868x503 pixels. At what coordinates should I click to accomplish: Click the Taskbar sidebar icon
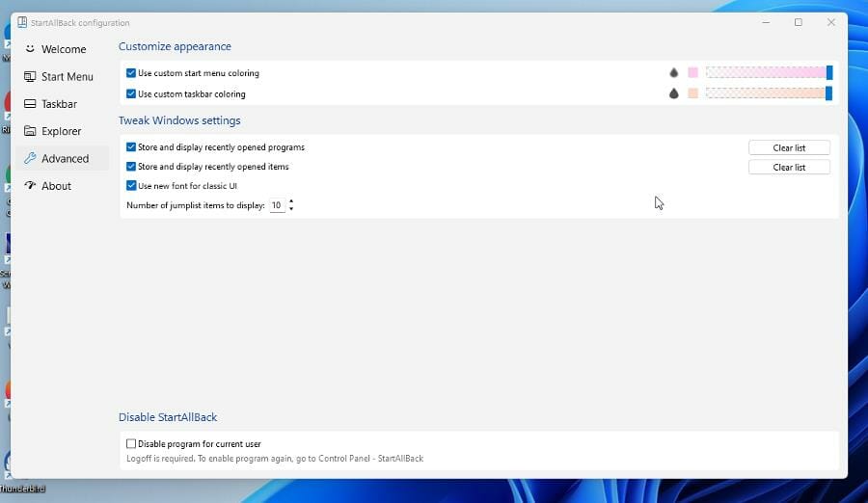30,104
